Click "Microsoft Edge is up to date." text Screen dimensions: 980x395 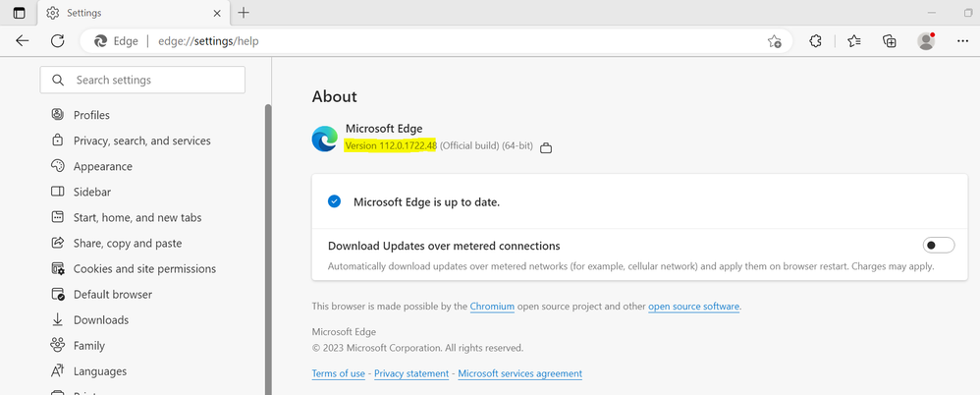[427, 201]
